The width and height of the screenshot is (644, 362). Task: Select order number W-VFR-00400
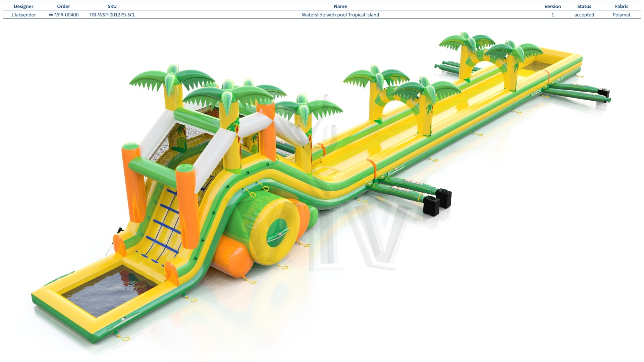(x=63, y=15)
